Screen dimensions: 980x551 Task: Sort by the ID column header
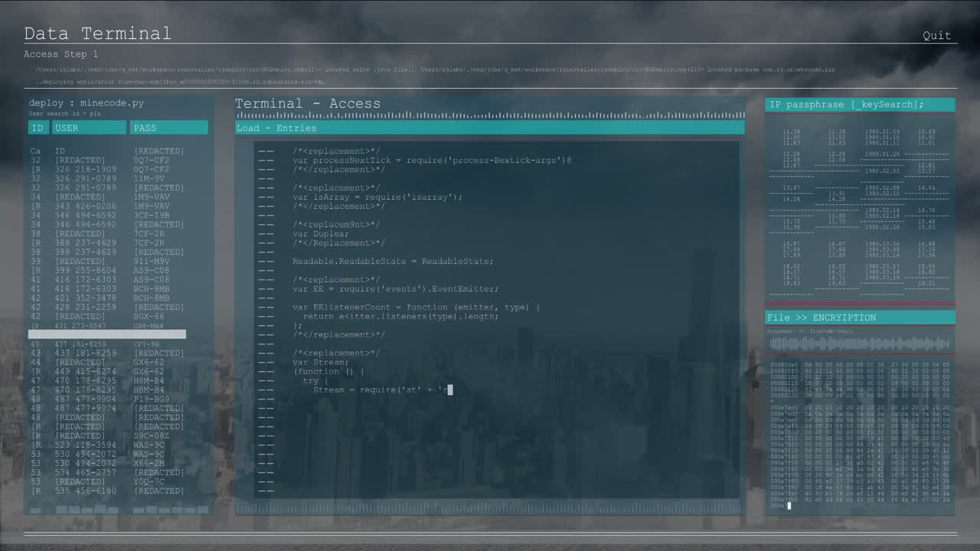(x=38, y=127)
